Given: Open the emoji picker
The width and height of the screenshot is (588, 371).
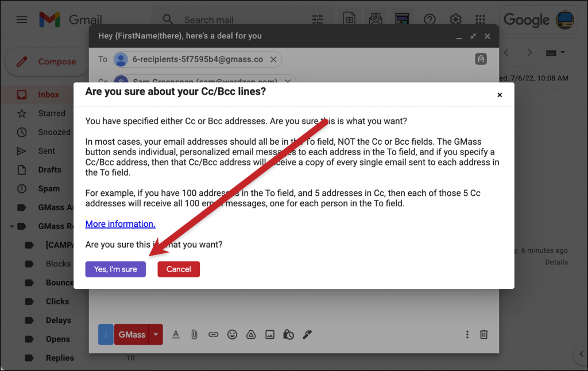Looking at the screenshot, I should coord(232,334).
